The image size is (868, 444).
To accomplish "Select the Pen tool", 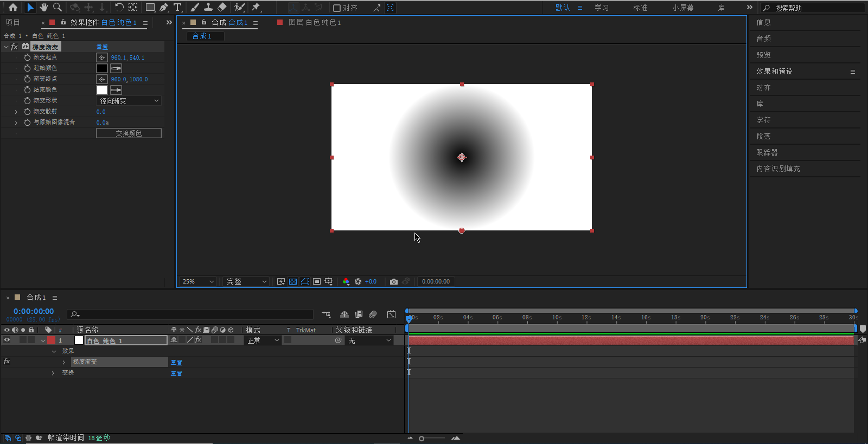I will coord(163,8).
